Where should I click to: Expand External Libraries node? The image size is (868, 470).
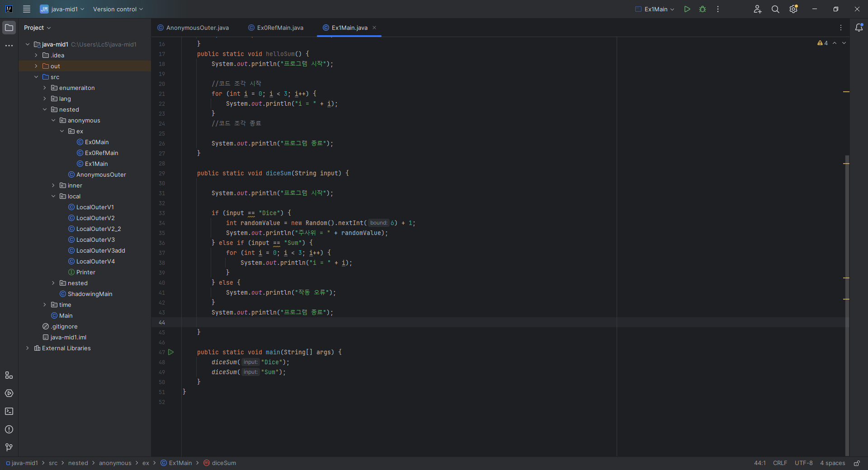click(28, 348)
